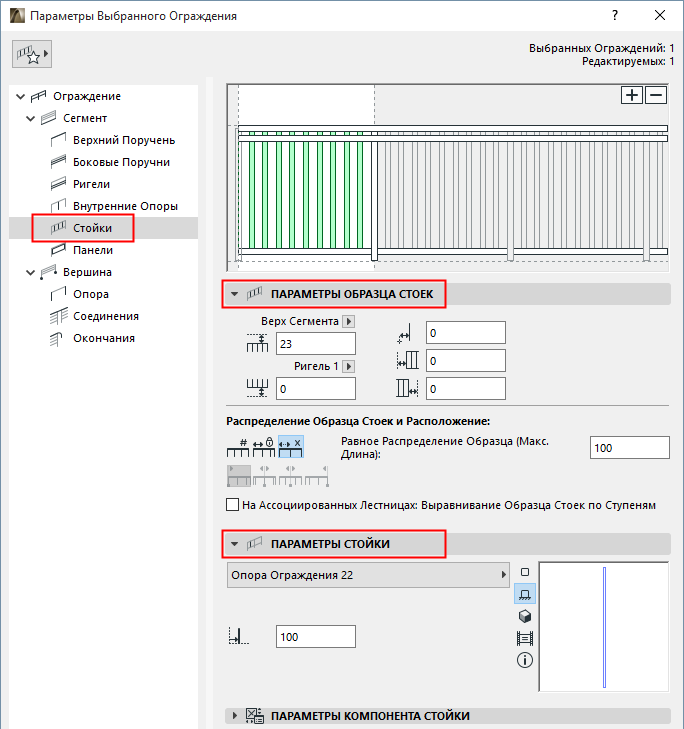Switch to side elevation preview icon

click(525, 594)
